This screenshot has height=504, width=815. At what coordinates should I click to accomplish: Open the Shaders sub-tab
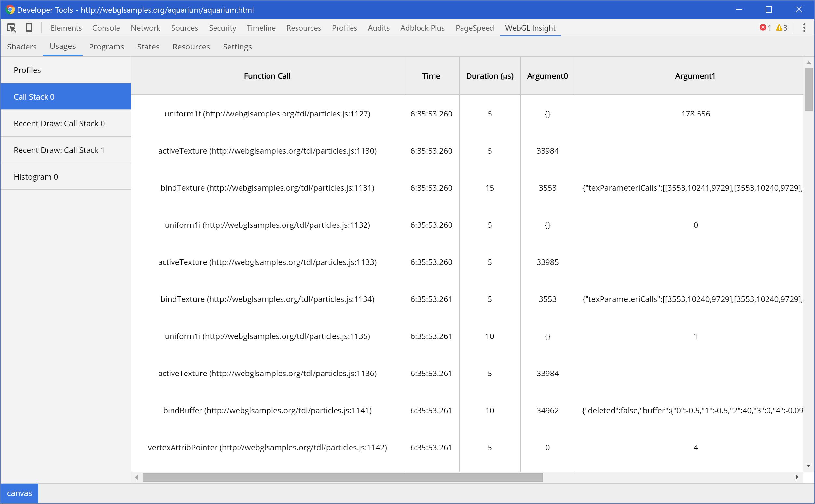pos(22,47)
